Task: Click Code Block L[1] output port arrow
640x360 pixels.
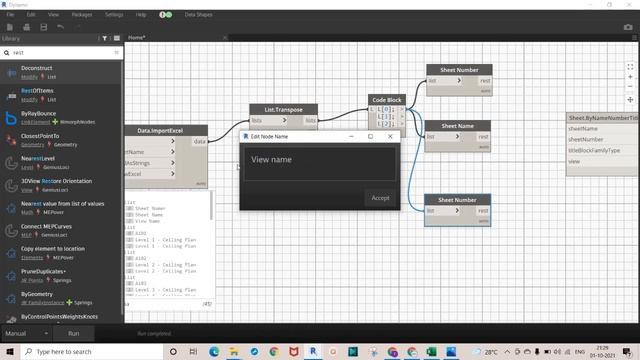Action: (x=402, y=117)
